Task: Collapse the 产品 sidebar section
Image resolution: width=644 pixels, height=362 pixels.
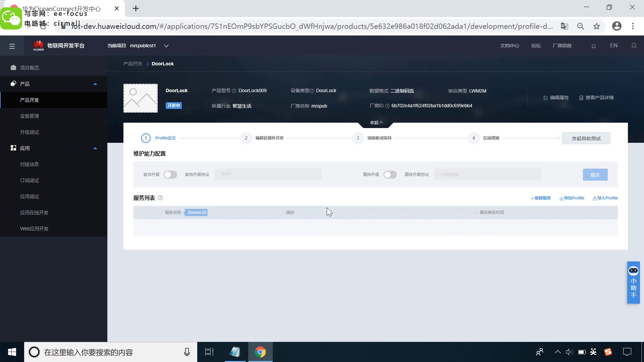Action: coord(95,84)
